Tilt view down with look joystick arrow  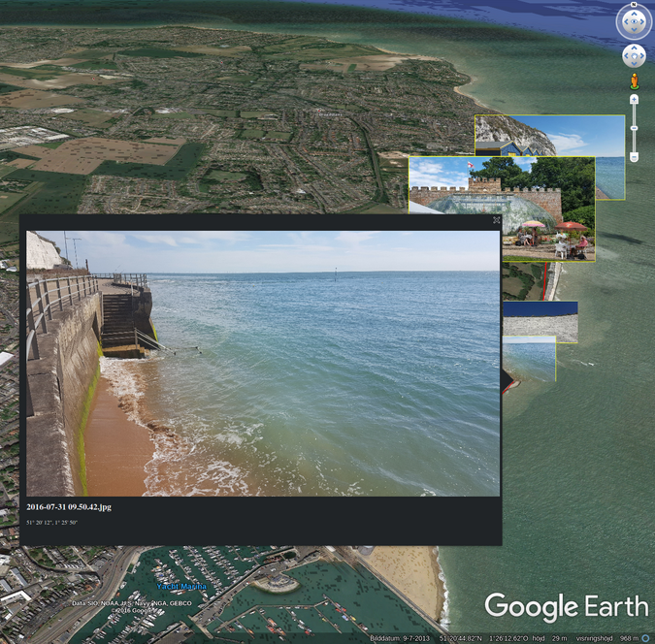pyautogui.click(x=634, y=30)
